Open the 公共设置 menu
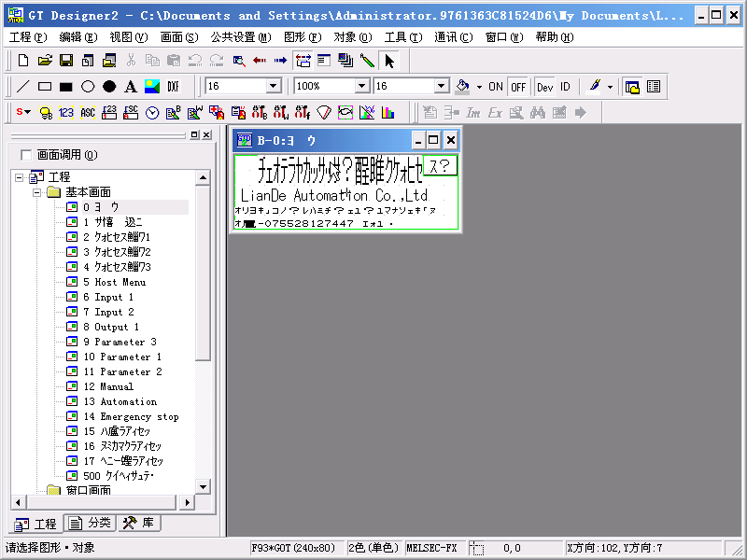Image resolution: width=747 pixels, height=560 pixels. point(240,37)
